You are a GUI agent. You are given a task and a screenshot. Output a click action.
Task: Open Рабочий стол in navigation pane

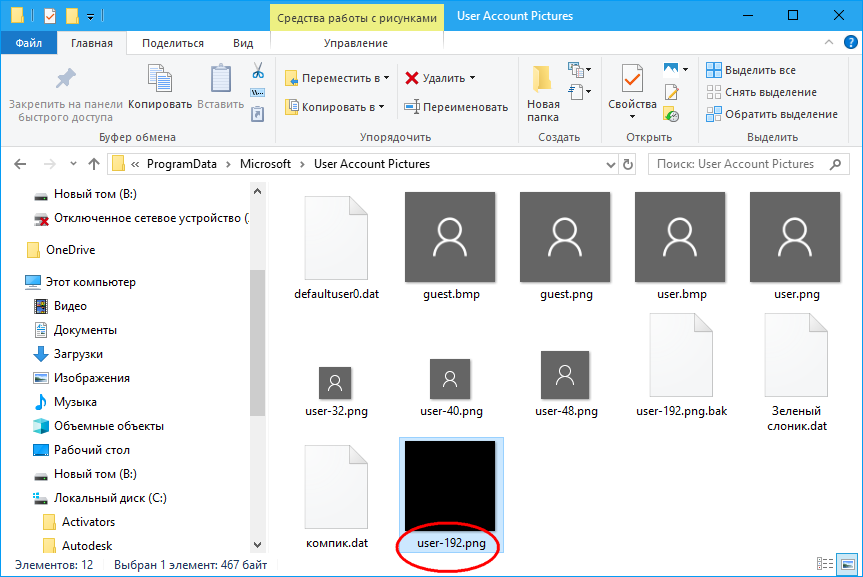(x=82, y=450)
